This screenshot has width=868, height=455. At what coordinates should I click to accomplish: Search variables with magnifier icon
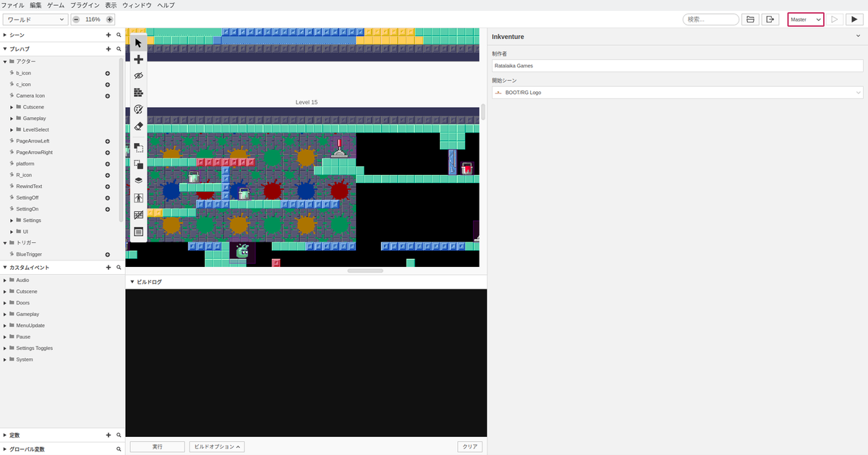[x=119, y=435]
